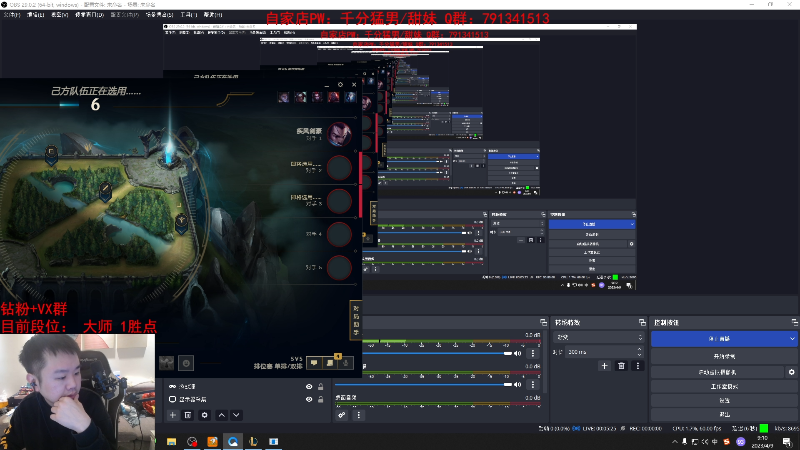Toggle the IME Chinese mode indicator
Viewport: 800px width, 450px height.
pos(715,442)
